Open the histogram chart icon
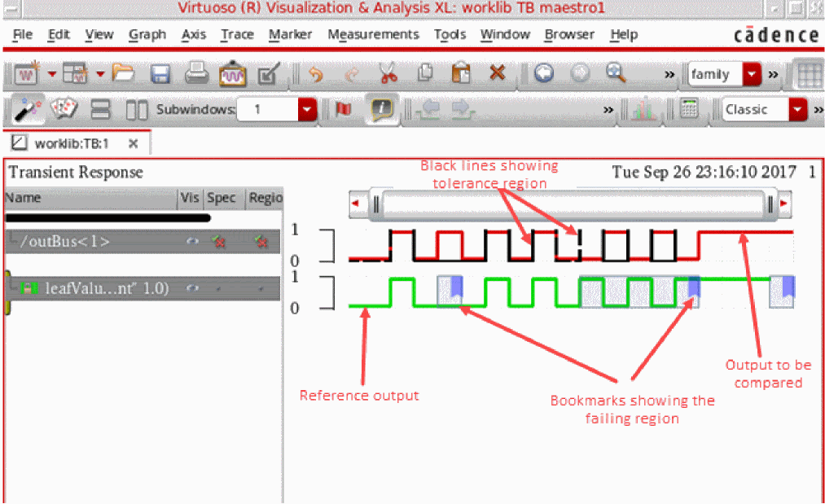Image resolution: width=825 pixels, height=504 pixels. tap(643, 109)
